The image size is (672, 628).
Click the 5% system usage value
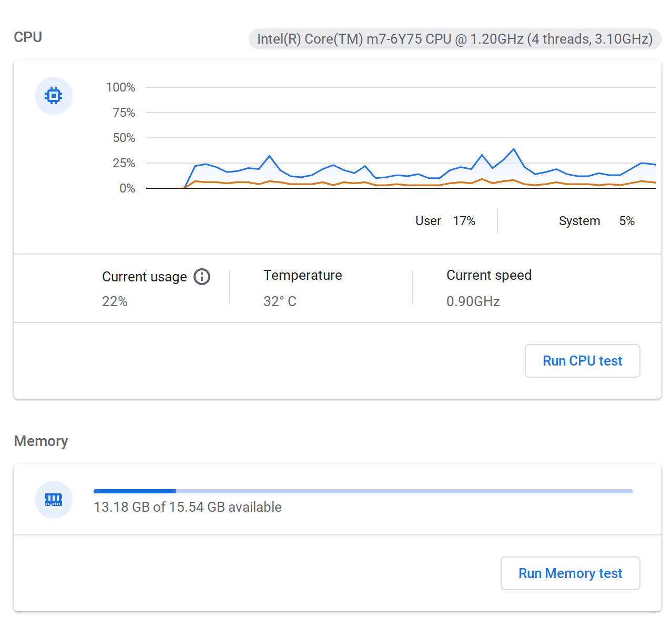(627, 221)
